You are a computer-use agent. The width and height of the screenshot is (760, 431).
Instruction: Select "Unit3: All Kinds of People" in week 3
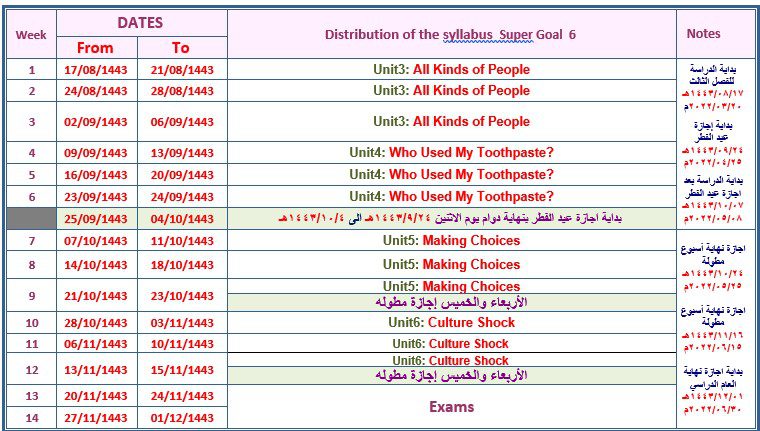(452, 122)
